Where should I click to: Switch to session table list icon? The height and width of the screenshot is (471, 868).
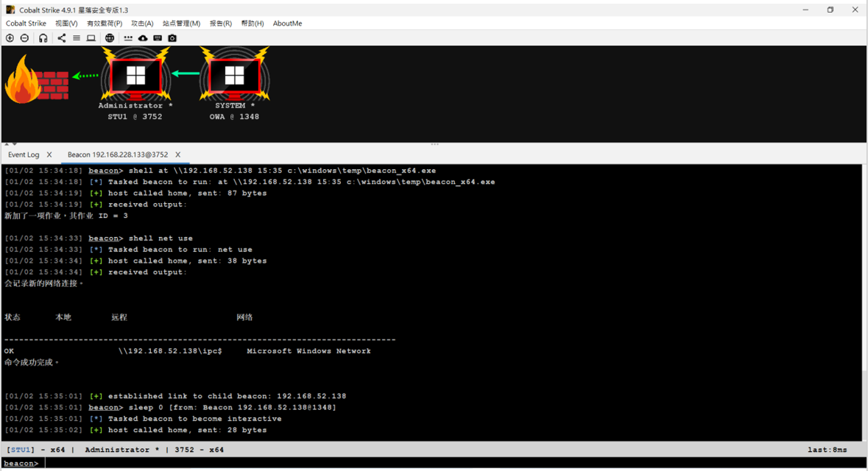77,38
